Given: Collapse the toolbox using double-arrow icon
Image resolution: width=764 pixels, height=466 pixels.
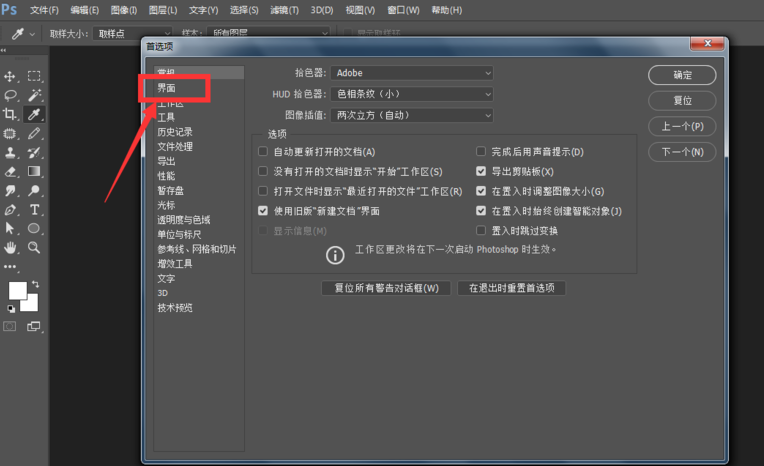Looking at the screenshot, I should click(3, 50).
